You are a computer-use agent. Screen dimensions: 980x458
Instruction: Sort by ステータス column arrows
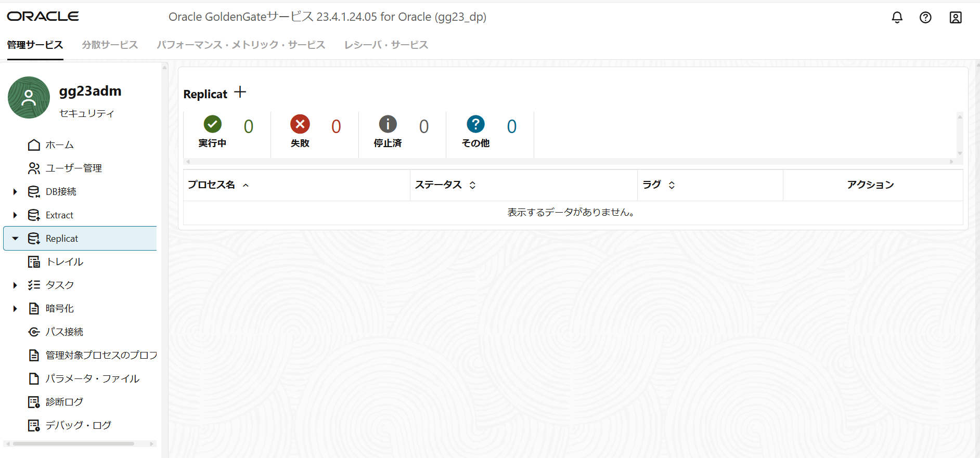(x=472, y=185)
